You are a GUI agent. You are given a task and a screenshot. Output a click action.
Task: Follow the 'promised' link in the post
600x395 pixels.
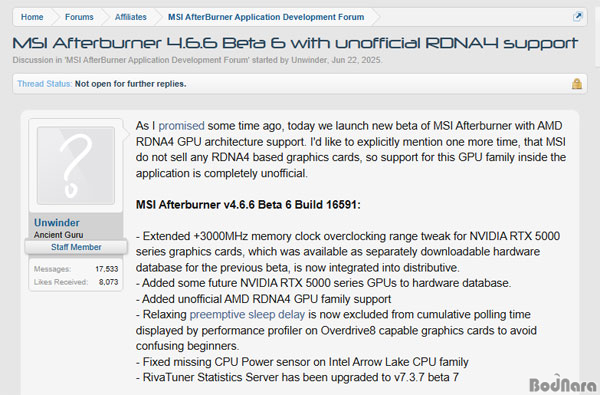point(181,126)
